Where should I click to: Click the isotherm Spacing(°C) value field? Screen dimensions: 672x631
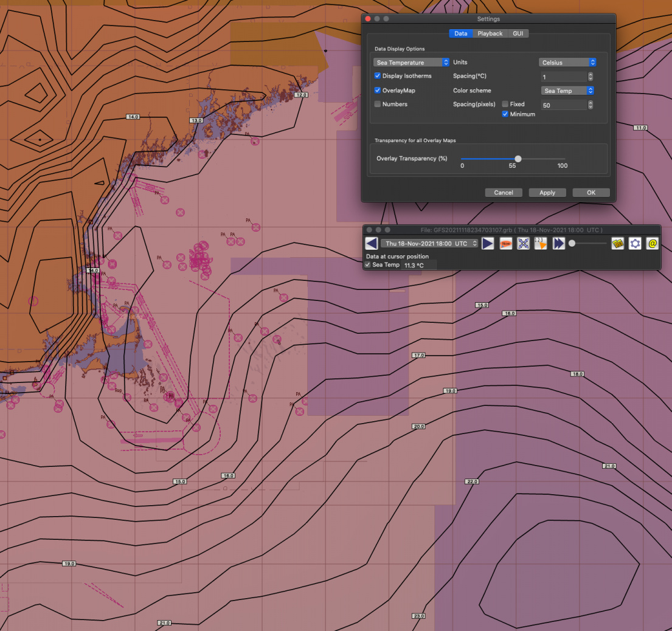point(564,77)
